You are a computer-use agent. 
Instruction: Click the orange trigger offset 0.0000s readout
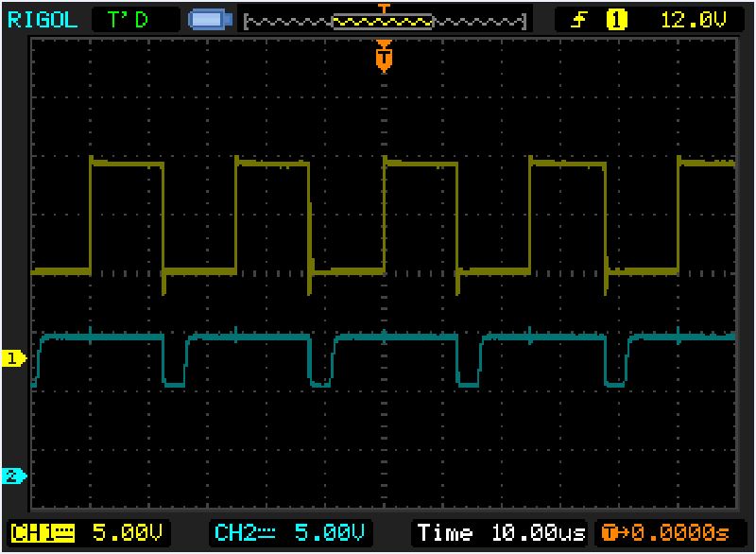tap(666, 533)
